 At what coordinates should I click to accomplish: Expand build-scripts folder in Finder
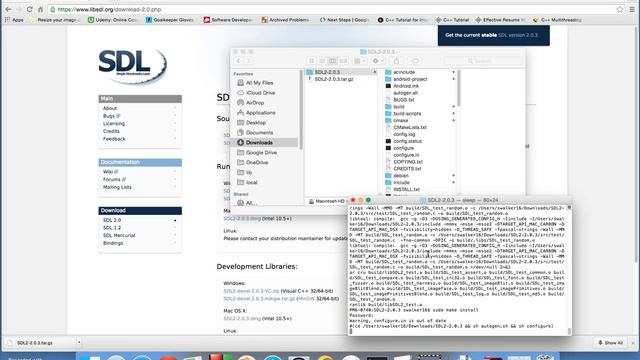pyautogui.click(x=453, y=113)
